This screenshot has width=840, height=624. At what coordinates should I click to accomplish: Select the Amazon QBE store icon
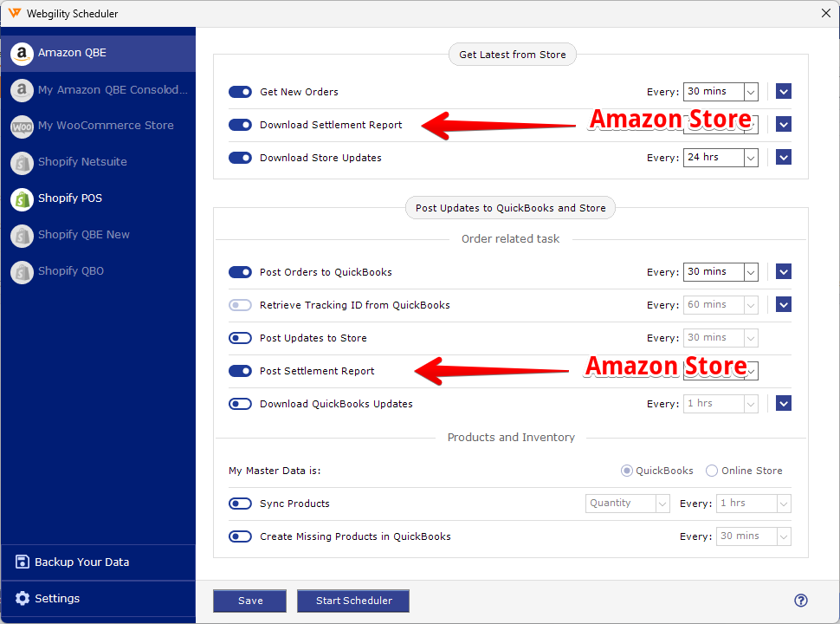click(22, 54)
